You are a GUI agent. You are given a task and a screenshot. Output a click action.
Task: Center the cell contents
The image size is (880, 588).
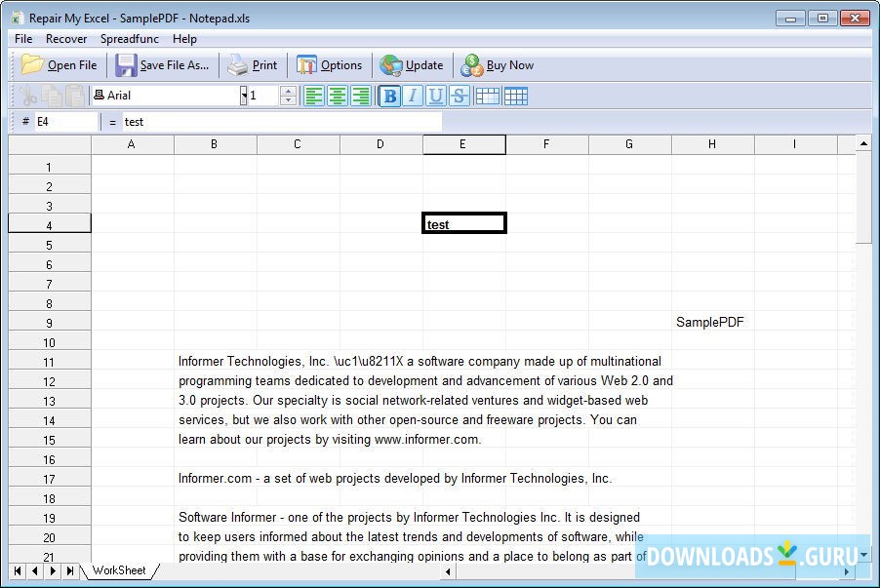pyautogui.click(x=337, y=95)
